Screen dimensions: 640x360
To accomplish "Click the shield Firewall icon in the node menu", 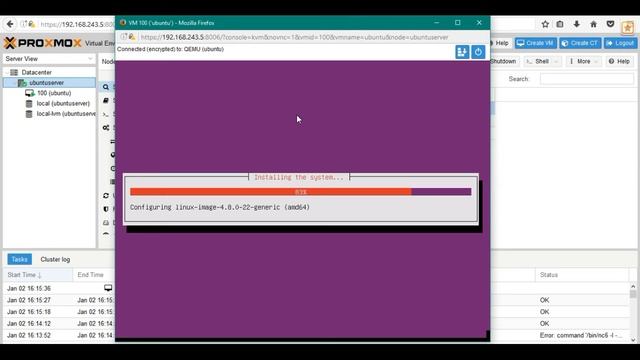I will click(x=106, y=209).
